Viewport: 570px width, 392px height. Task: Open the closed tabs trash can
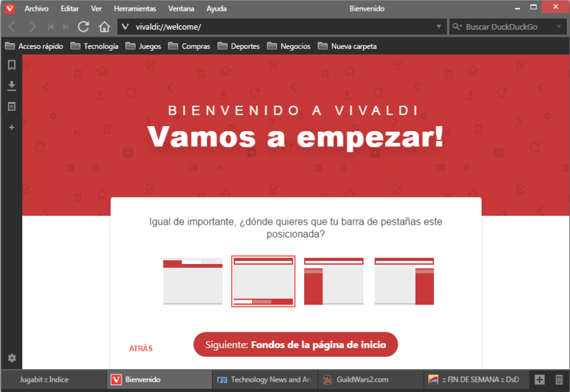coord(559,379)
